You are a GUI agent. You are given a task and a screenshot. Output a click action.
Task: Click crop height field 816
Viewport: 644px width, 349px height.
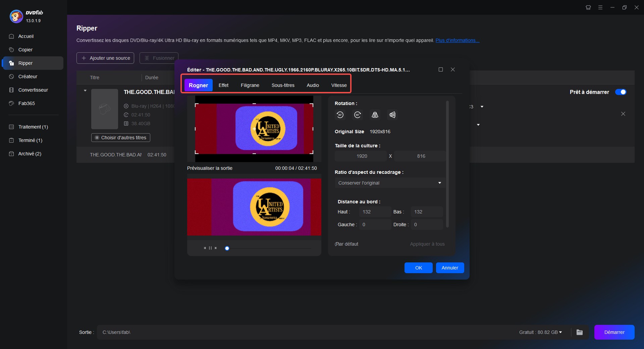click(x=420, y=156)
